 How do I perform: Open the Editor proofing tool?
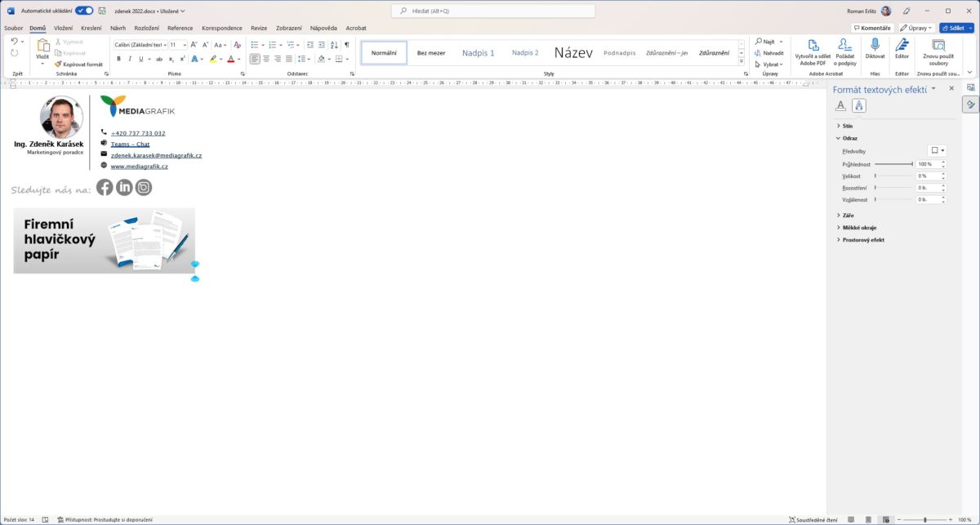click(x=902, y=49)
